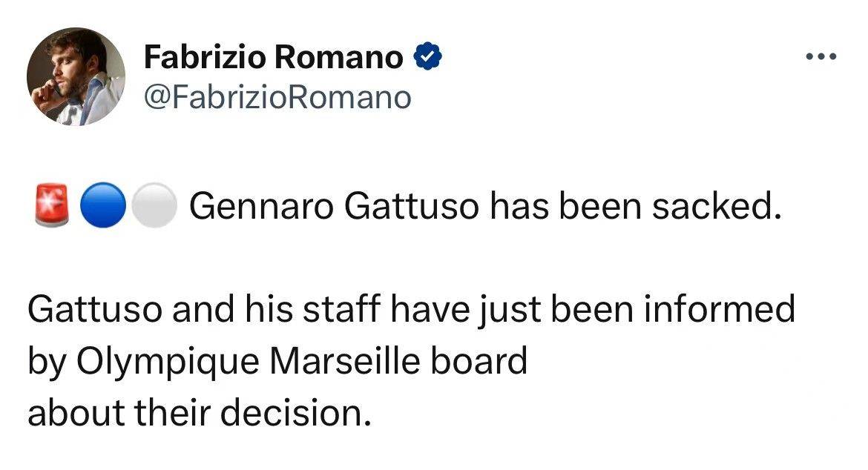
Task: Click the blue circle emoji
Action: click(x=100, y=205)
